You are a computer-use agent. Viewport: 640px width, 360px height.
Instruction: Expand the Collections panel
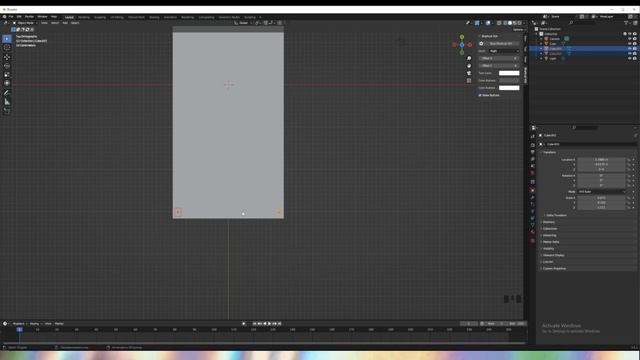click(x=549, y=229)
